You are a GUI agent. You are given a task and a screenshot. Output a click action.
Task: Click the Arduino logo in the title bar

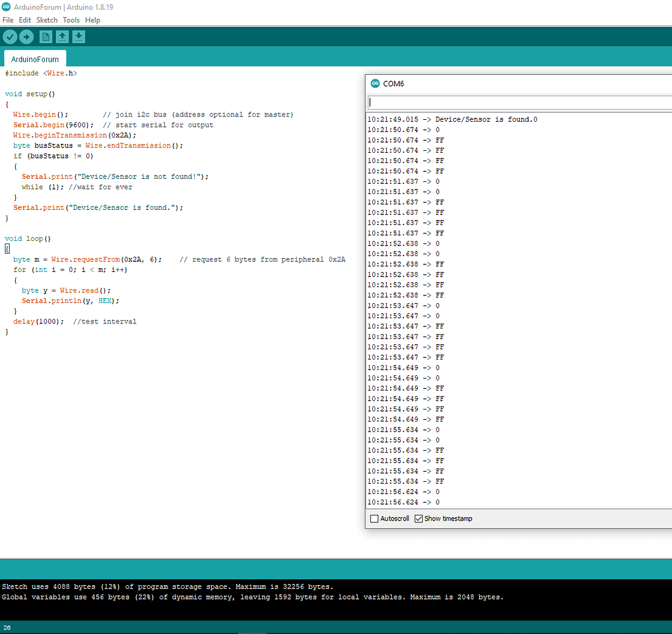tap(6, 6)
